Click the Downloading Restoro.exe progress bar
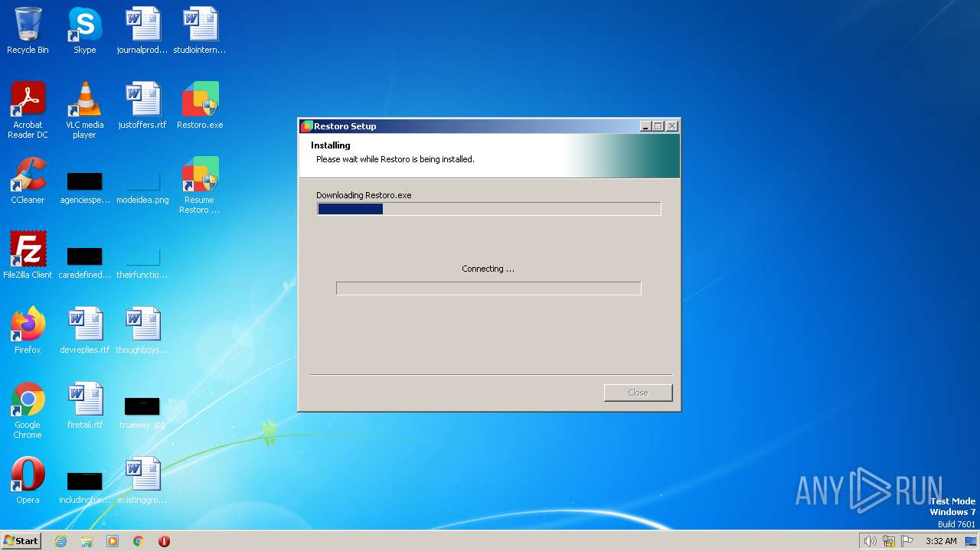 pos(488,209)
